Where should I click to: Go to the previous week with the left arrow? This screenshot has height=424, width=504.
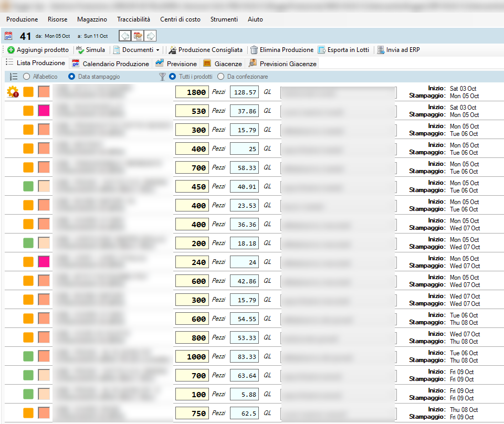point(125,36)
